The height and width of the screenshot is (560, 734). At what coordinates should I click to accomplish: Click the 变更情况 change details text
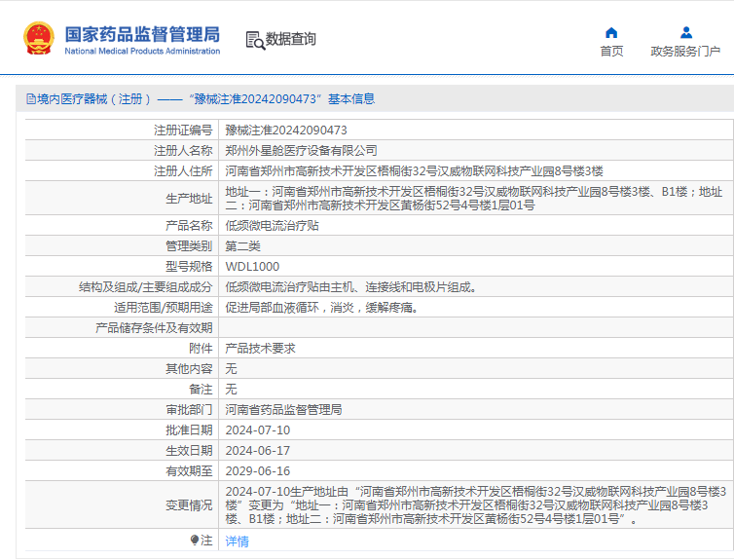click(476, 504)
